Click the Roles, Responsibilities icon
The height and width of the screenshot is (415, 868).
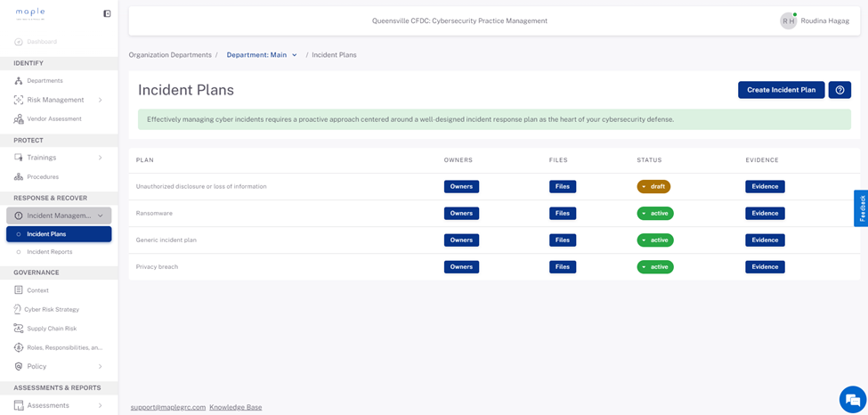tap(19, 347)
